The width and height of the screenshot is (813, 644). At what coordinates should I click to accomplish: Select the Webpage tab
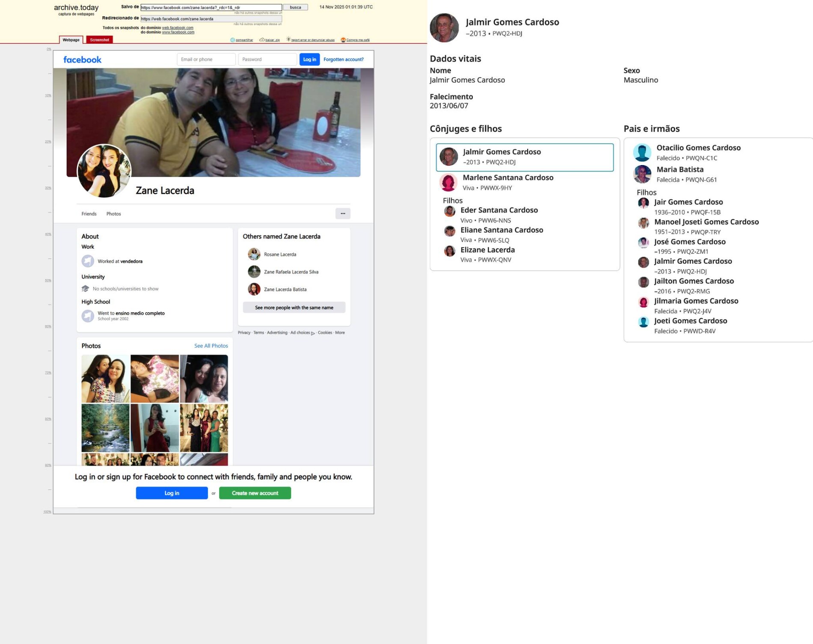coord(71,40)
